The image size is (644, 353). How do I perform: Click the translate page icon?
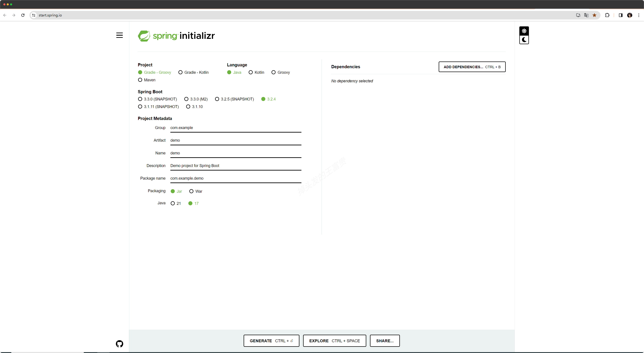coord(586,15)
